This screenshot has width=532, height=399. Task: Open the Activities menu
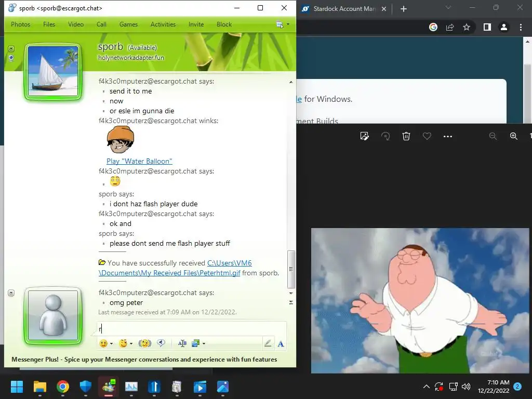163,24
